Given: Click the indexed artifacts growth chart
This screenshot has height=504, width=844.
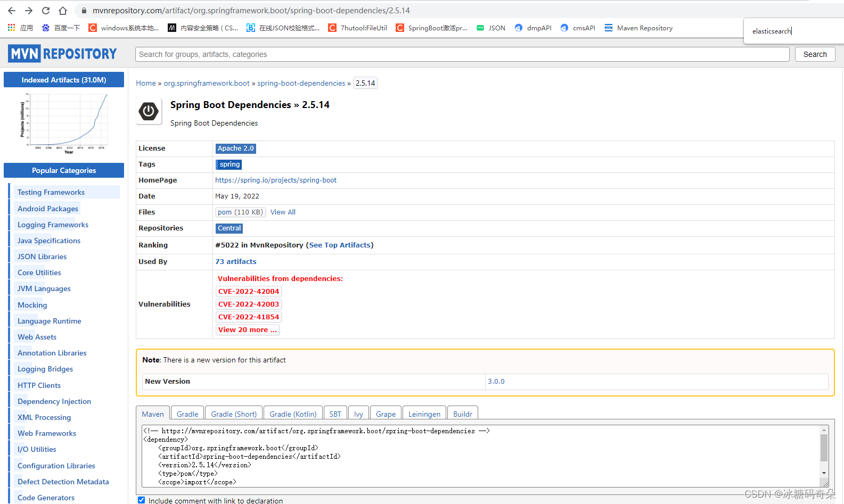Looking at the screenshot, I should (x=64, y=123).
